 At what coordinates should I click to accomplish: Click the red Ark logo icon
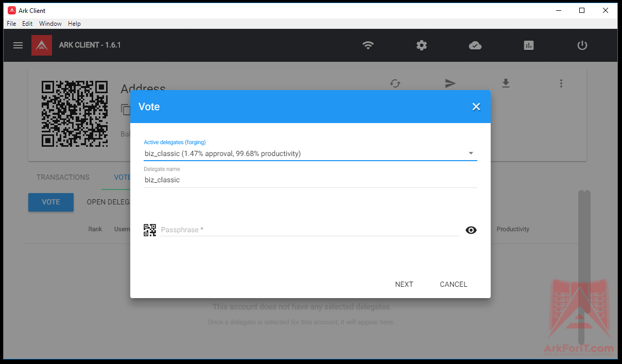[x=42, y=45]
